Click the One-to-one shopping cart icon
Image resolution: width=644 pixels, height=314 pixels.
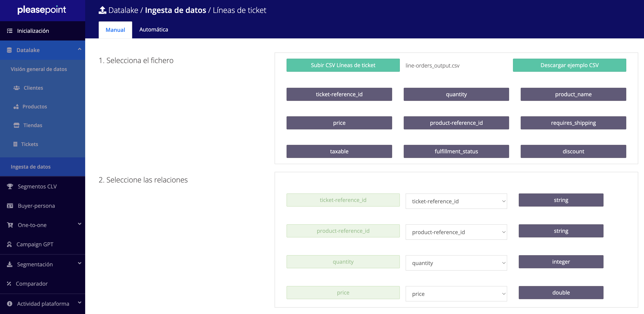point(10,225)
